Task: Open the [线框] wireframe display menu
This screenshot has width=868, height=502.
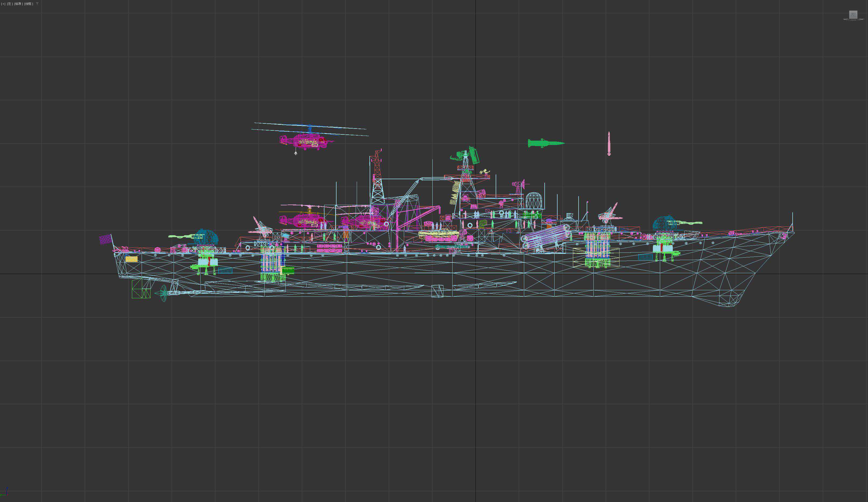Action: 29,4
